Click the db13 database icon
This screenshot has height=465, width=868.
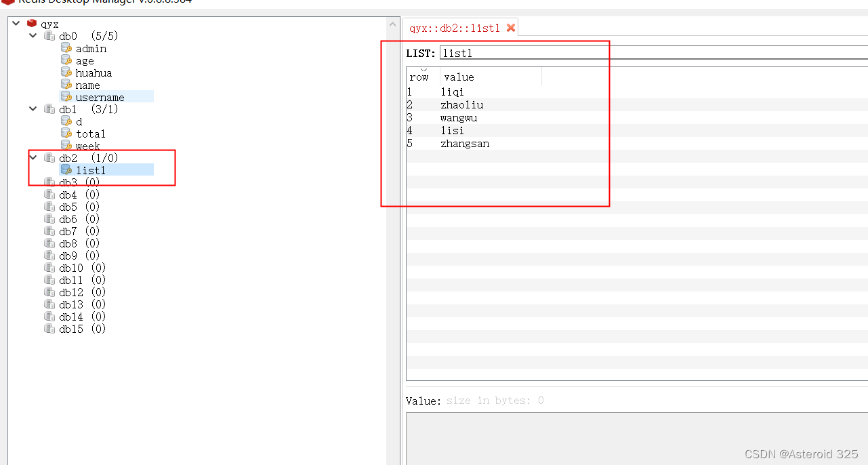pos(49,304)
